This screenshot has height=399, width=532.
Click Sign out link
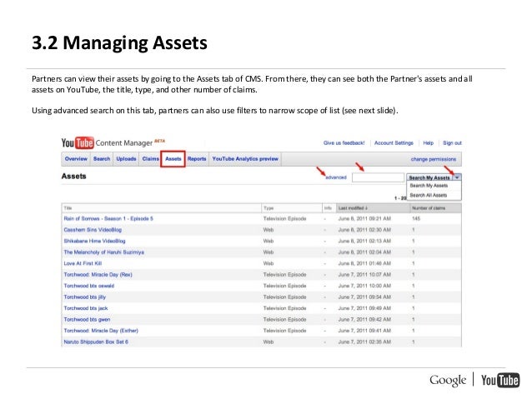(x=452, y=143)
